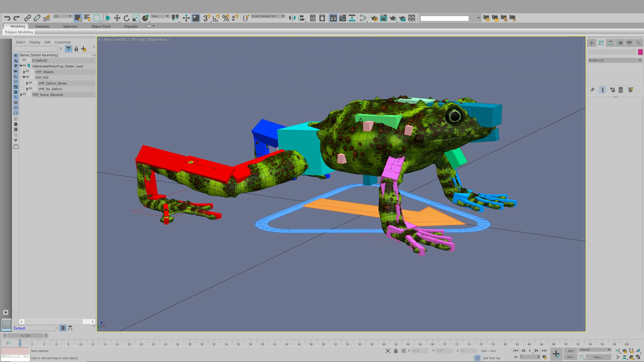This screenshot has height=362, width=644.
Task: Toggle Percent Snap icon
Action: click(x=226, y=18)
